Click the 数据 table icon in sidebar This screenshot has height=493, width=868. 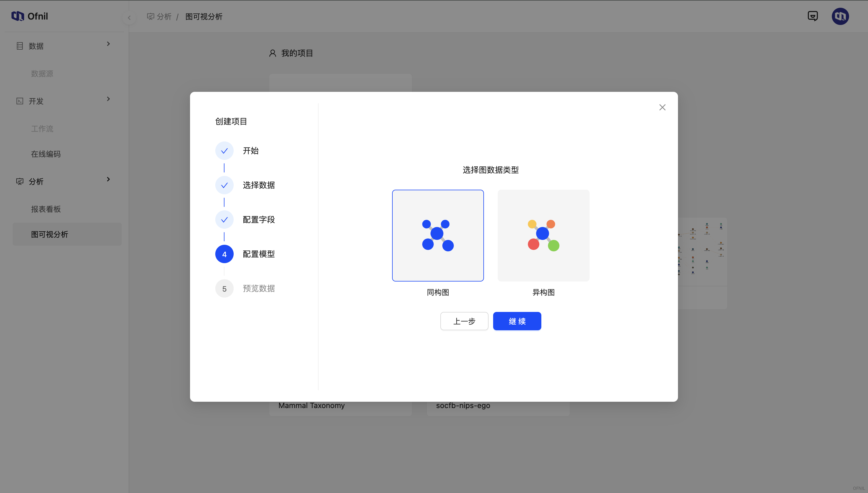click(20, 46)
